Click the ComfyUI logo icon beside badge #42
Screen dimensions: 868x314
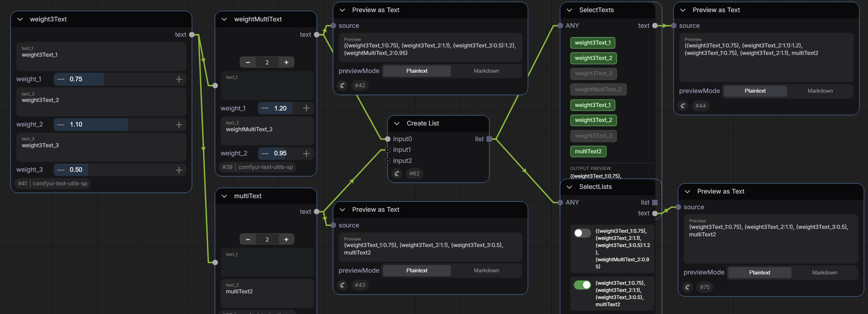[x=342, y=86]
